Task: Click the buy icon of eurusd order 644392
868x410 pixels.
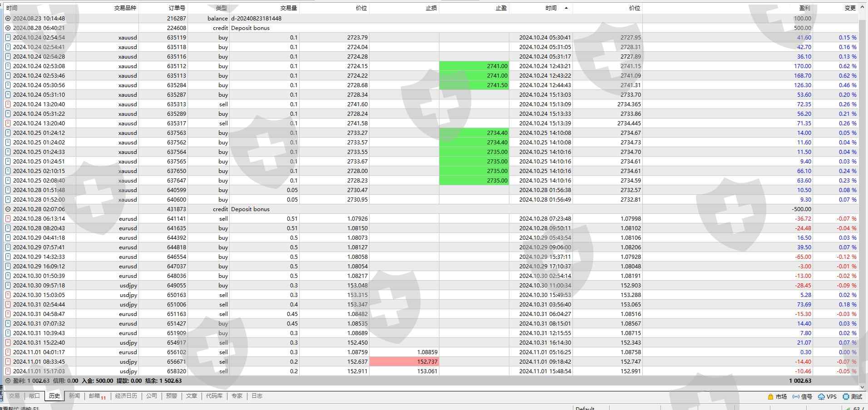Action: (x=8, y=238)
